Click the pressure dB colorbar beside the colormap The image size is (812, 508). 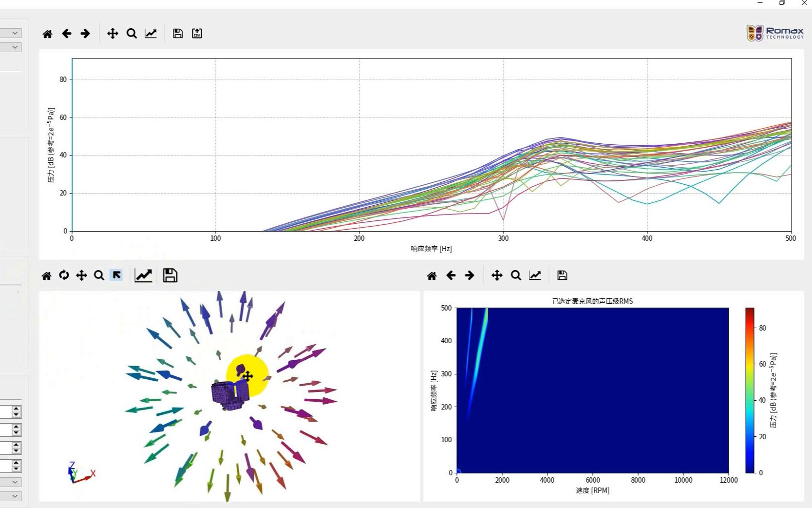coord(750,390)
